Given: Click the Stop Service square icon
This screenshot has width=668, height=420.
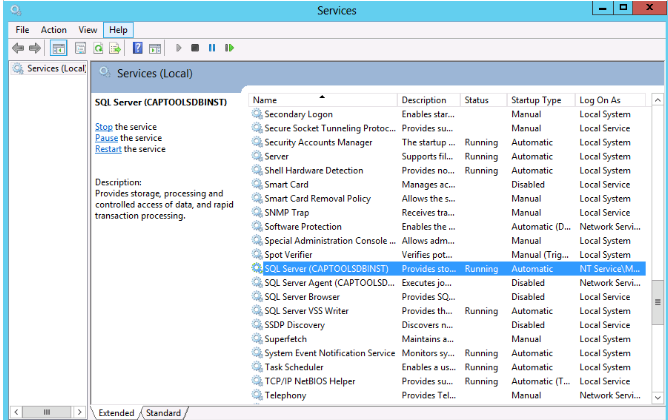Looking at the screenshot, I should pos(195,48).
